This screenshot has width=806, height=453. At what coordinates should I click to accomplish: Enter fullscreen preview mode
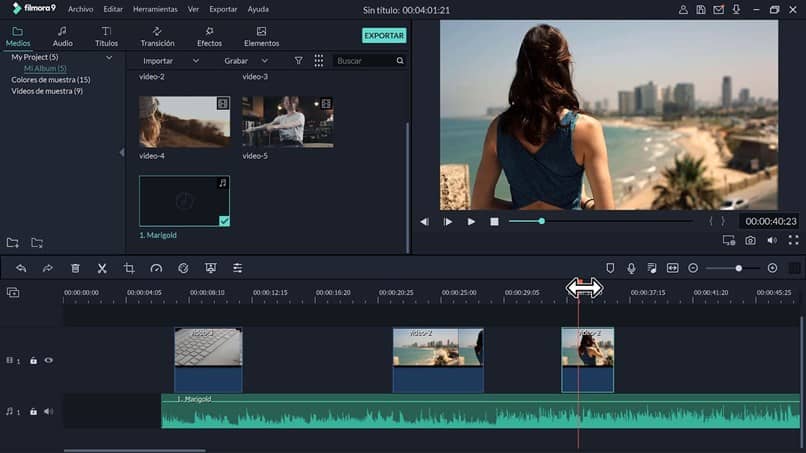[x=793, y=241]
